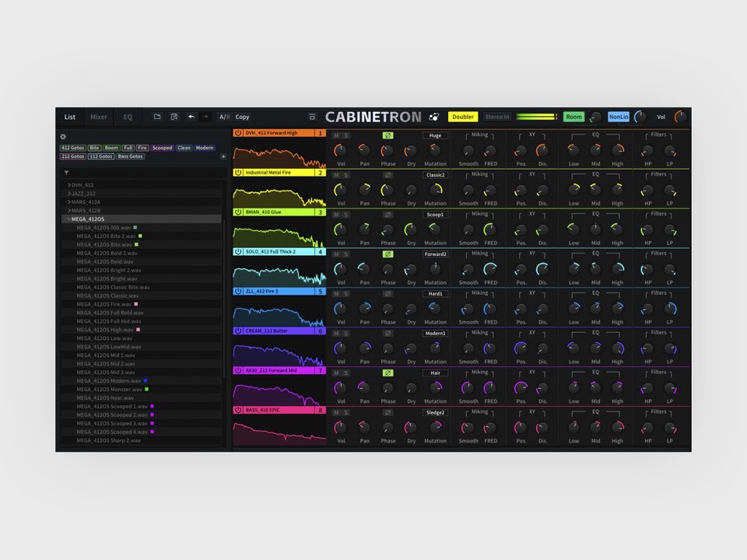Click the window layout icon left of the CABINETRON logo
The image size is (747, 560).
pos(312,117)
